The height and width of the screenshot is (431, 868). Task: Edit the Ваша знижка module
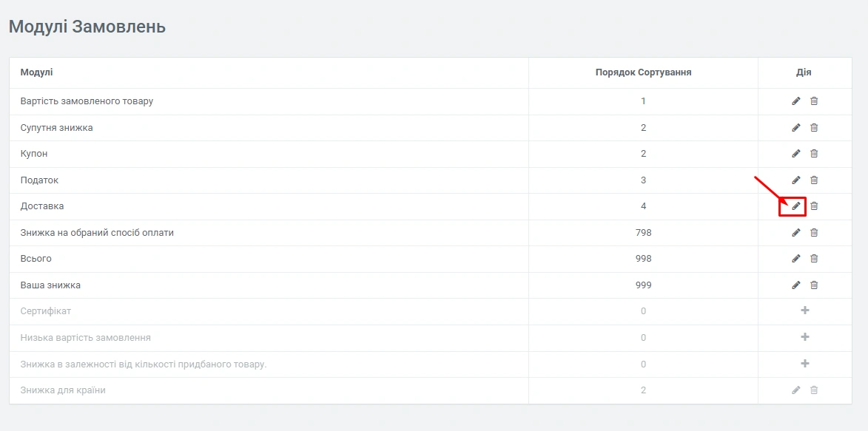(796, 285)
